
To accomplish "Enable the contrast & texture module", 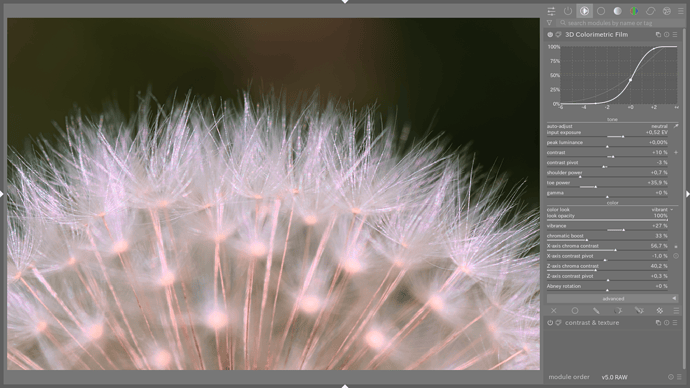I will click(550, 323).
